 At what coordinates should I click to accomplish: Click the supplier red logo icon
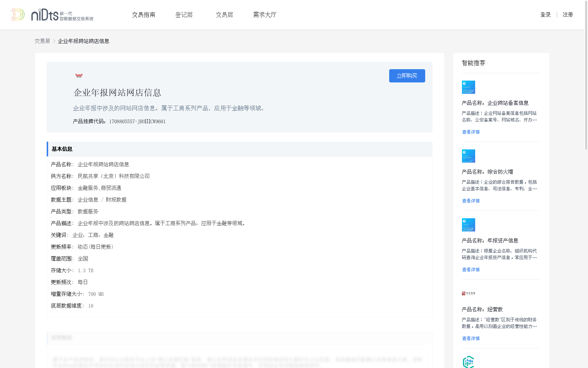pyautogui.click(x=79, y=75)
